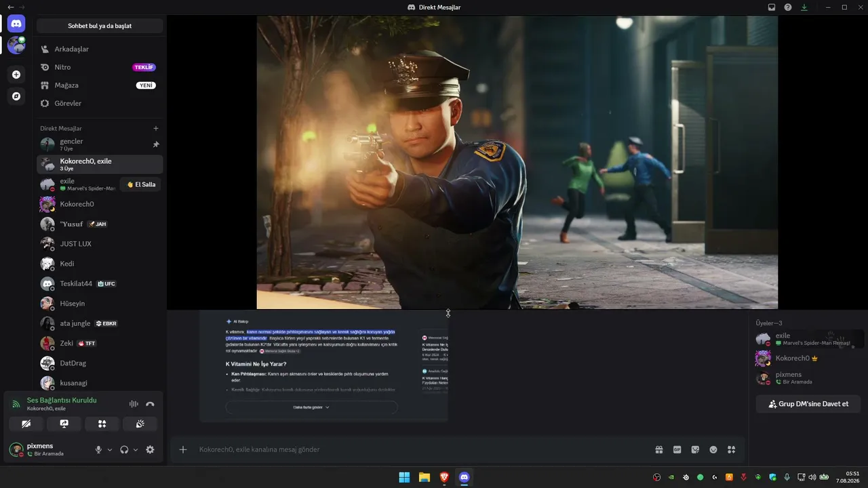868x488 pixels.
Task: Open the pixmens user profile panel
Action: click(x=49, y=449)
